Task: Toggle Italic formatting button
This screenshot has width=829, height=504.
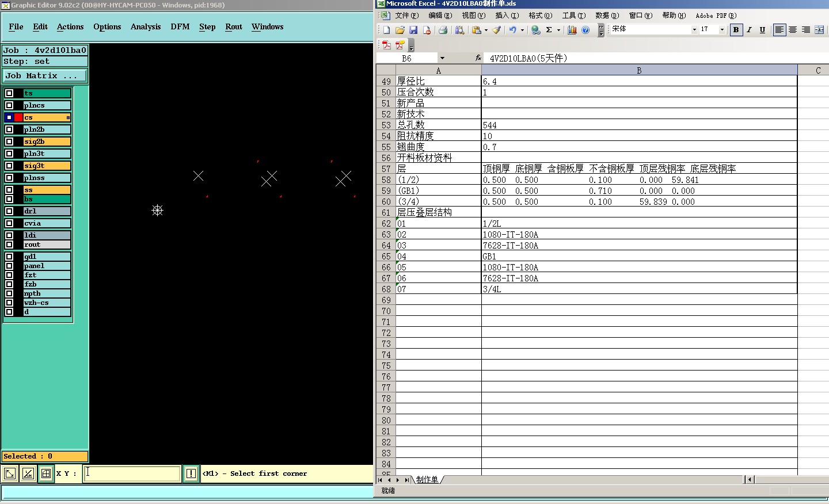Action: [x=750, y=30]
